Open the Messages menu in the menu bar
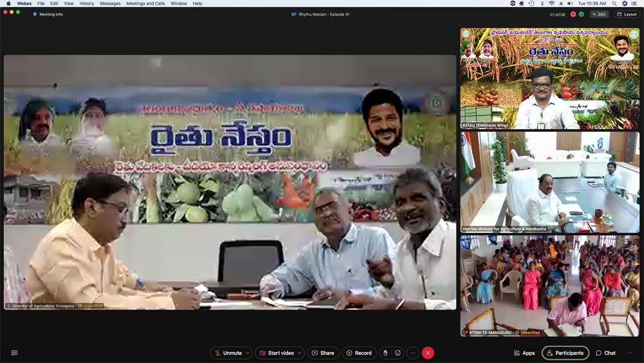Image resolution: width=644 pixels, height=363 pixels. point(110,3)
